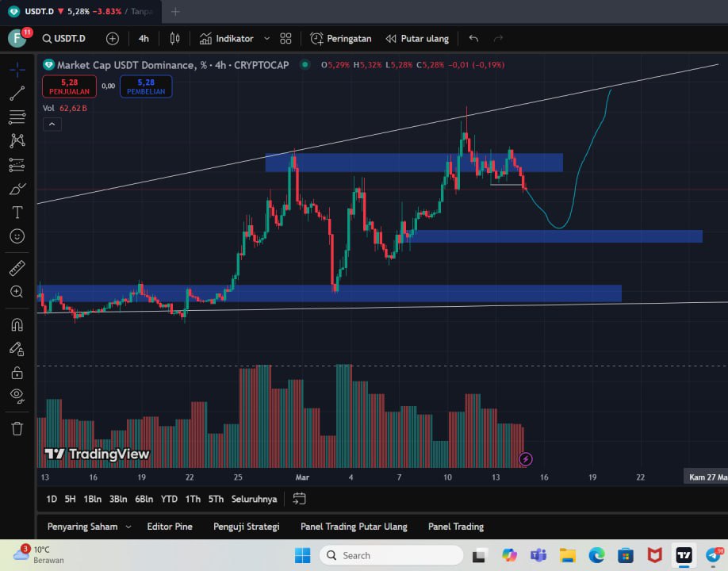Click the Market Cap USDT Dominance title
This screenshot has height=571, width=728.
point(173,65)
